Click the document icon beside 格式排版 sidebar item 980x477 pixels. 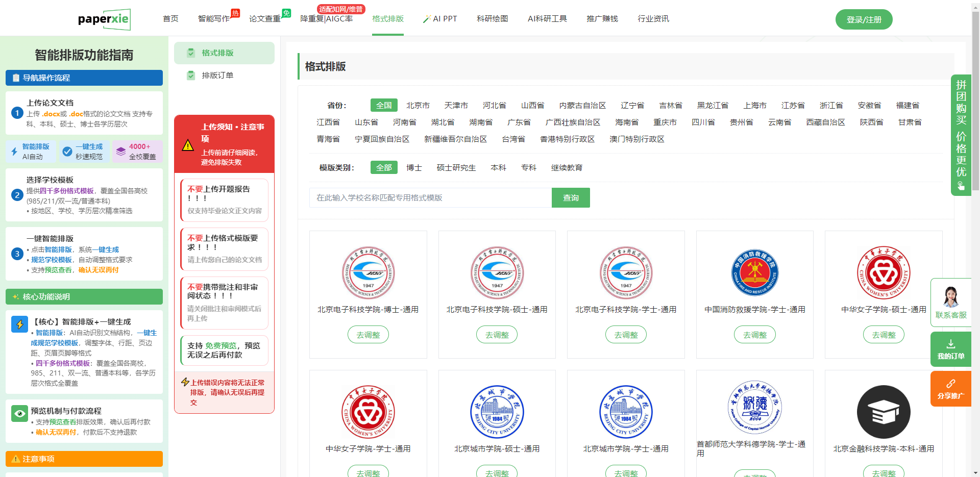(x=191, y=53)
